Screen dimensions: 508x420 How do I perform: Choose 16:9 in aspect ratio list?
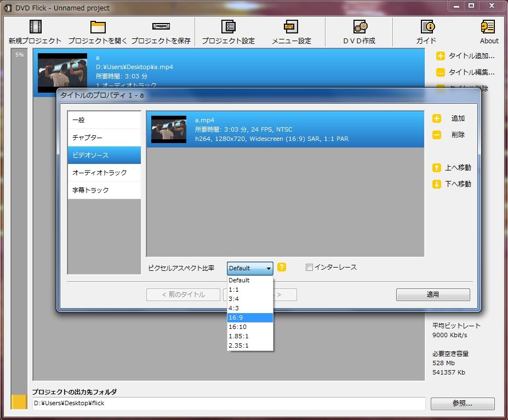click(250, 317)
